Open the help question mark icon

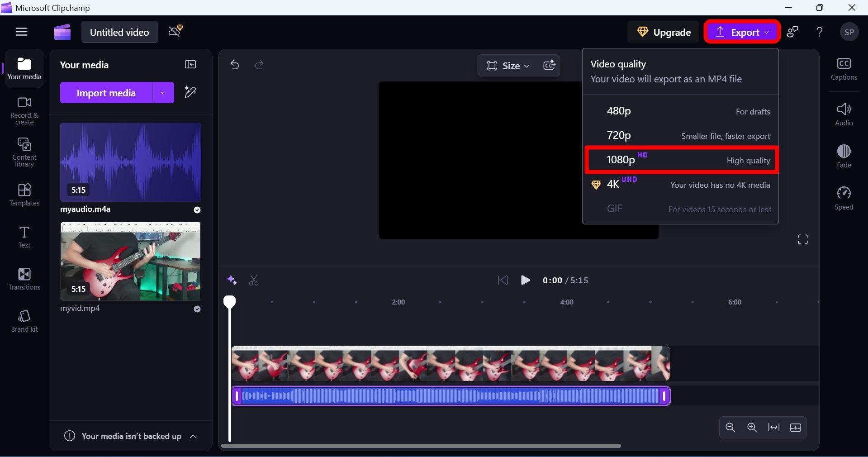pyautogui.click(x=820, y=32)
